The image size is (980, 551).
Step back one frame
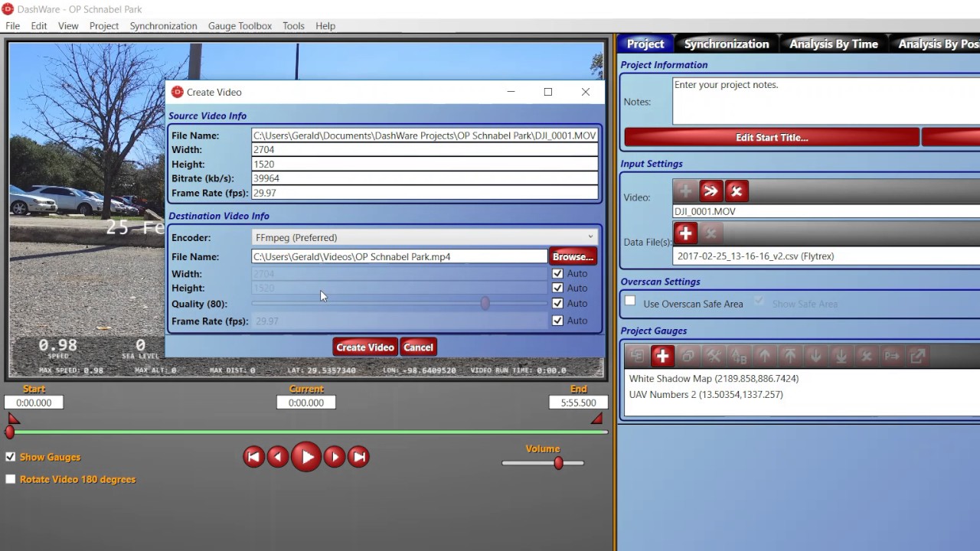tap(278, 457)
